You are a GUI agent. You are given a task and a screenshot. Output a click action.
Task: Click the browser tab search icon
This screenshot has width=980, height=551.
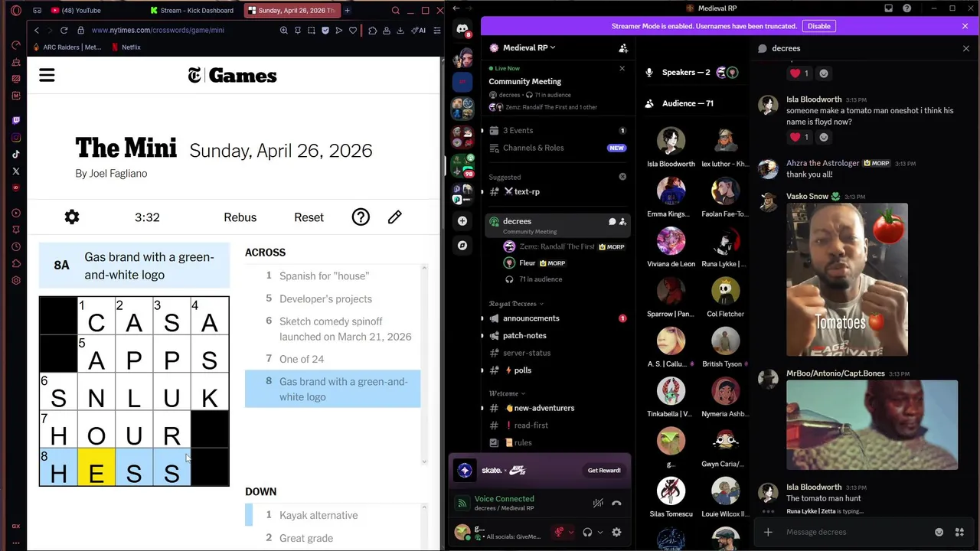click(396, 11)
